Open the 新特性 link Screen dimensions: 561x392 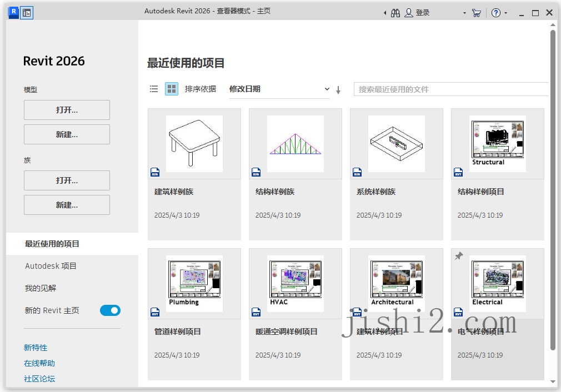[36, 348]
